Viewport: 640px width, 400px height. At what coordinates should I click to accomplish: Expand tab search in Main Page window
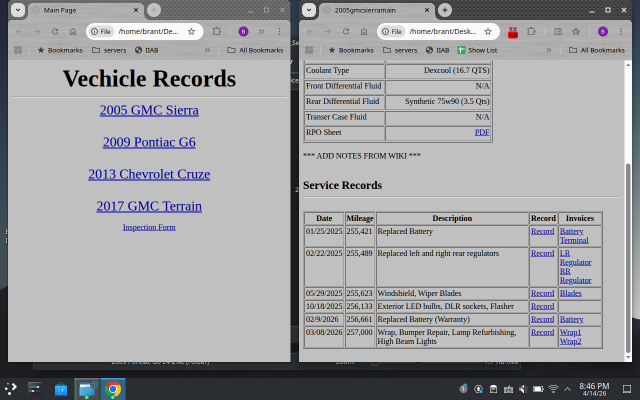coord(18,10)
